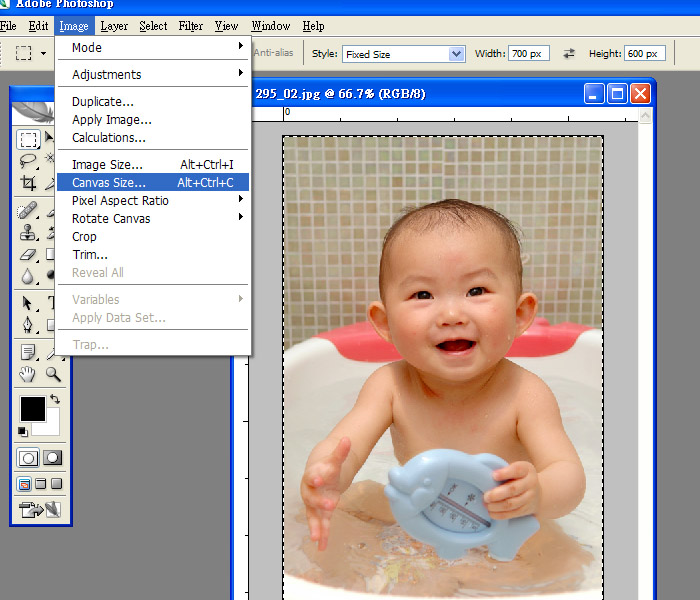Enable Standard Screen Mode

coord(24,485)
